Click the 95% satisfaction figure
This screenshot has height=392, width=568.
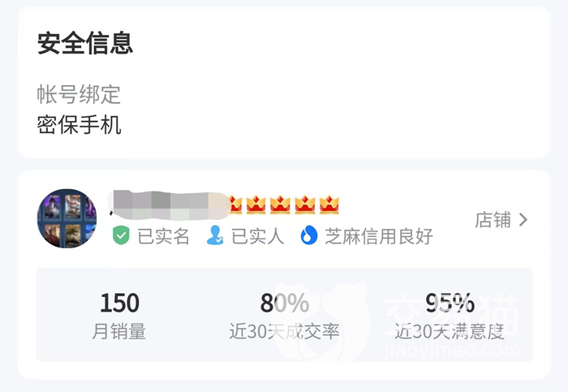click(450, 303)
